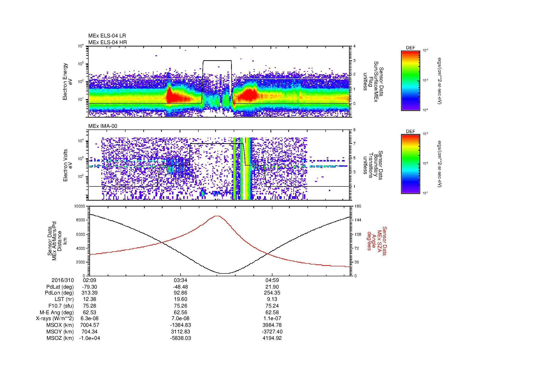Screen dimensions: 555x392
Task: Click the lower DEF color bar
Action: 410,164
